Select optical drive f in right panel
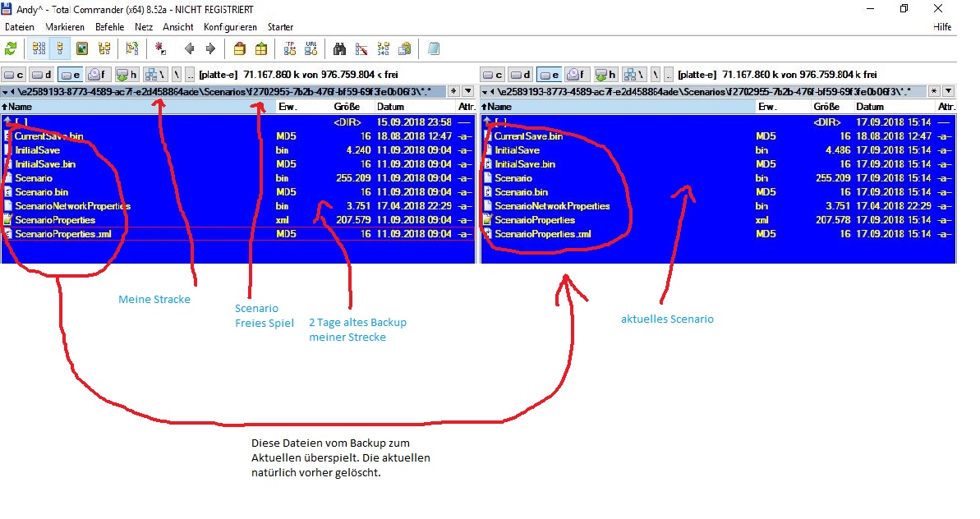 [x=577, y=75]
